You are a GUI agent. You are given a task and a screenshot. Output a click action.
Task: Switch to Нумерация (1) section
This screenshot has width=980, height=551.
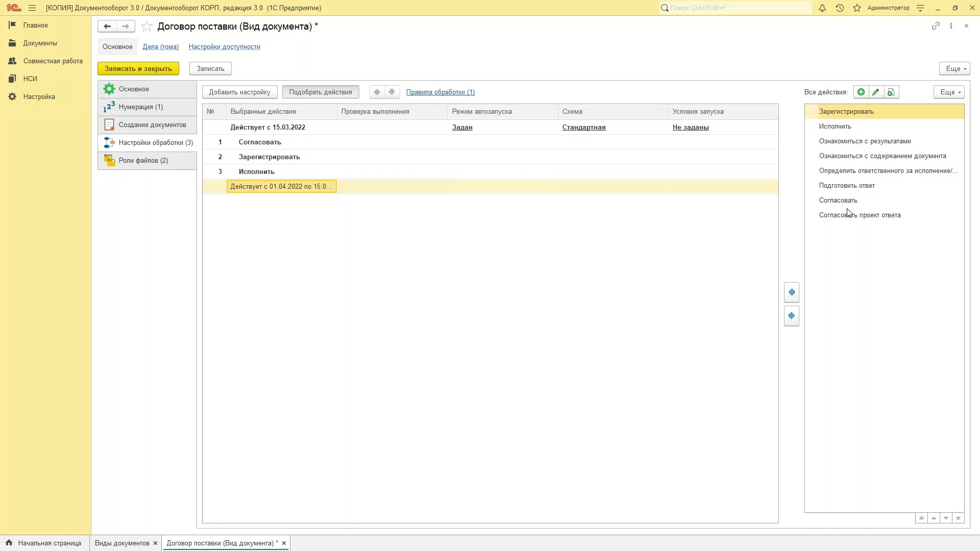(x=141, y=107)
